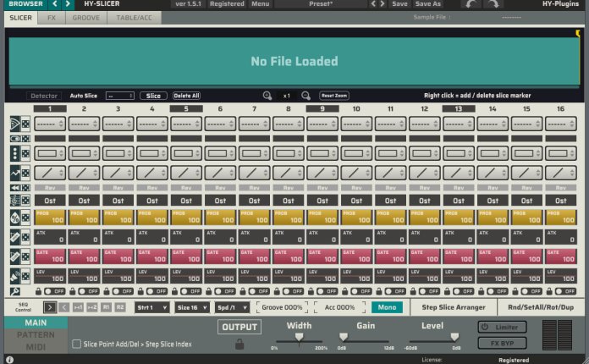Click the lock icon for step 1
The image size is (589, 364).
click(x=38, y=291)
